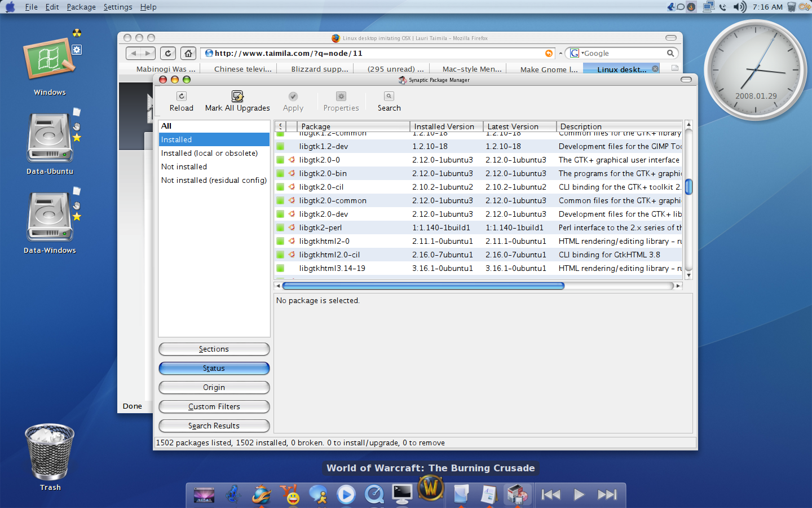Screen dimensions: 812x508
Task: Open the document writer dock icon
Action: [488, 495]
